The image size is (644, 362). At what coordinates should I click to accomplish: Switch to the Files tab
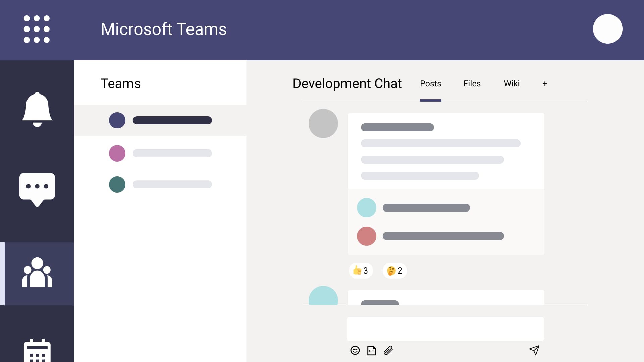coord(472,84)
